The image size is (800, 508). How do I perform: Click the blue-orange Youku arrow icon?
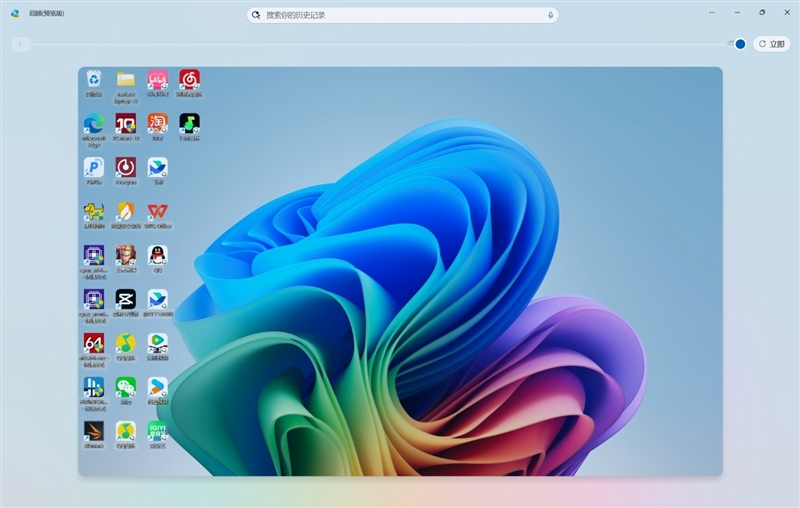click(x=158, y=388)
